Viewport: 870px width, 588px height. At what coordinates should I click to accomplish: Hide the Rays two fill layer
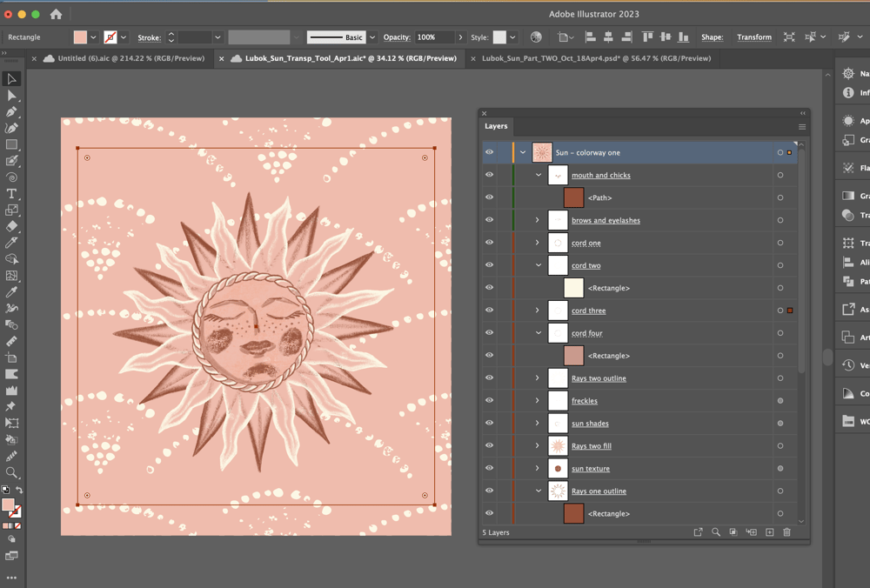point(489,445)
